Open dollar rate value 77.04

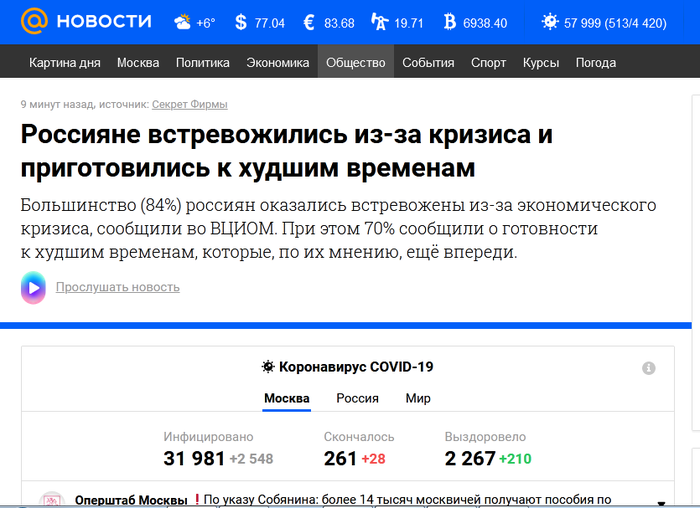(270, 23)
